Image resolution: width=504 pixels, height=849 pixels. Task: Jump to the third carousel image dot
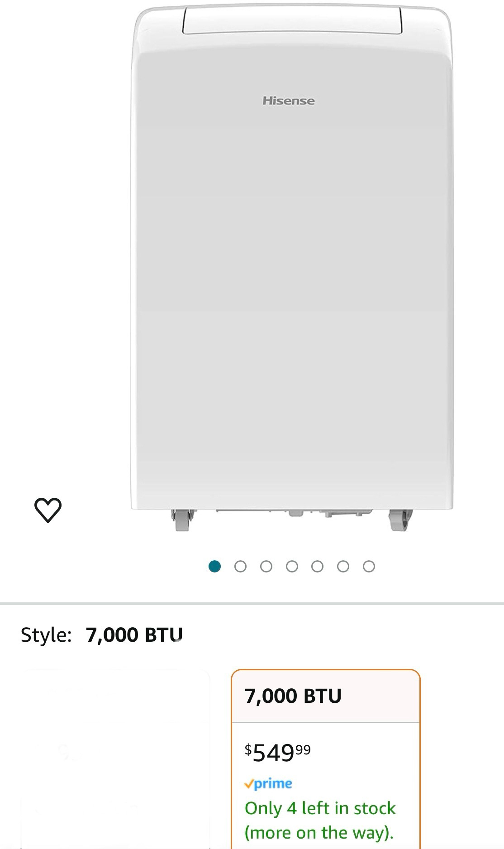pyautogui.click(x=266, y=566)
